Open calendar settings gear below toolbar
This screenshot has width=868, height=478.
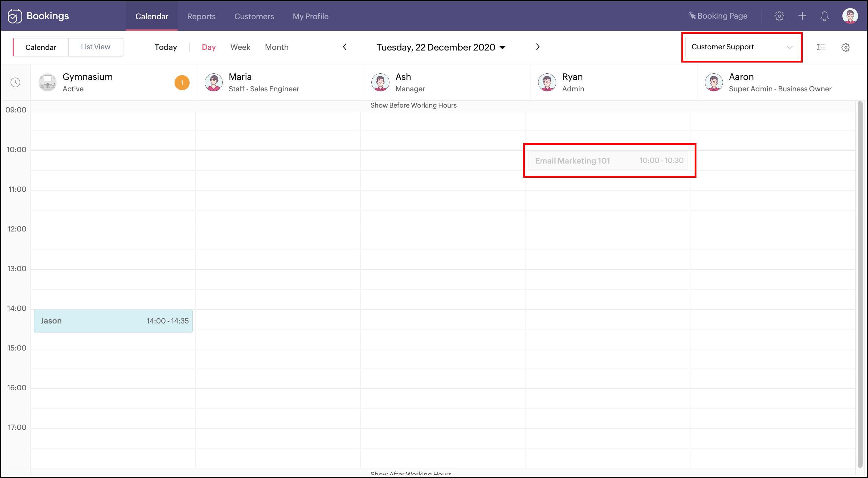tap(845, 47)
